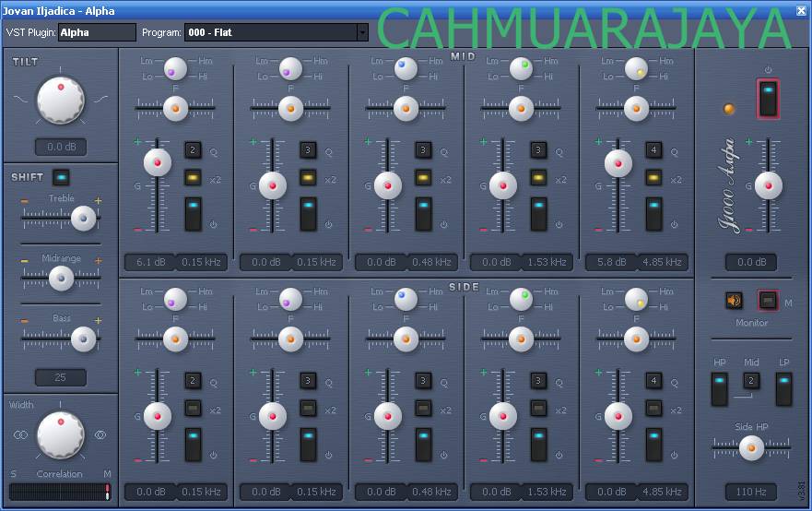
Task: Toggle the LP filter switch
Action: [784, 388]
